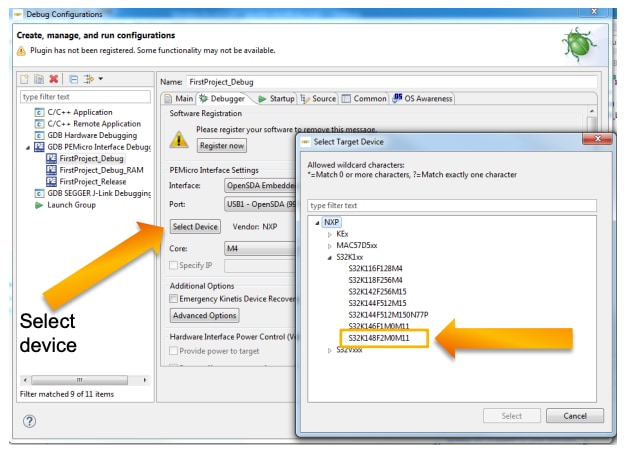Check Provide power to target option
This screenshot has height=452, width=625.
tap(174, 353)
